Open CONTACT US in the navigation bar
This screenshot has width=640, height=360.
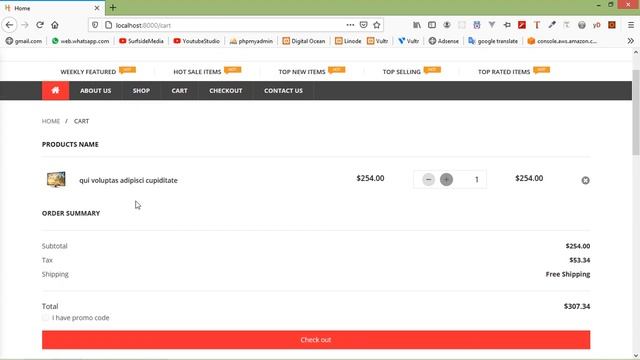[x=283, y=91]
